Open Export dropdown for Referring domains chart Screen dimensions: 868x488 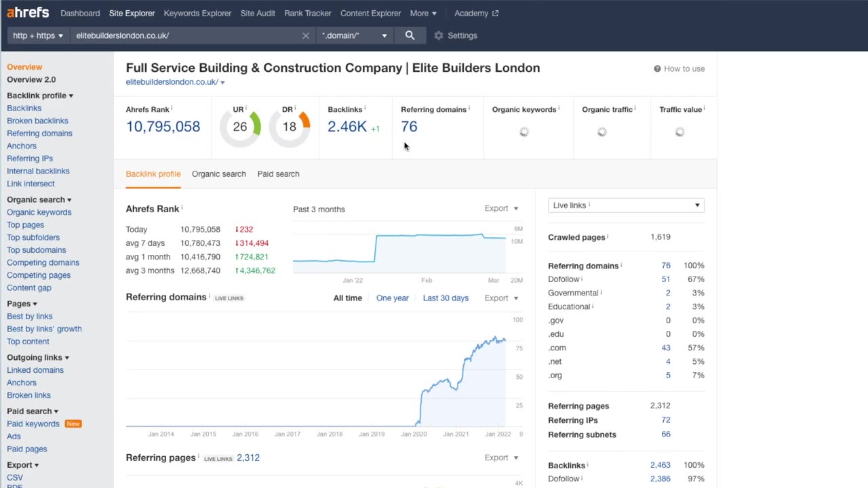tap(501, 298)
